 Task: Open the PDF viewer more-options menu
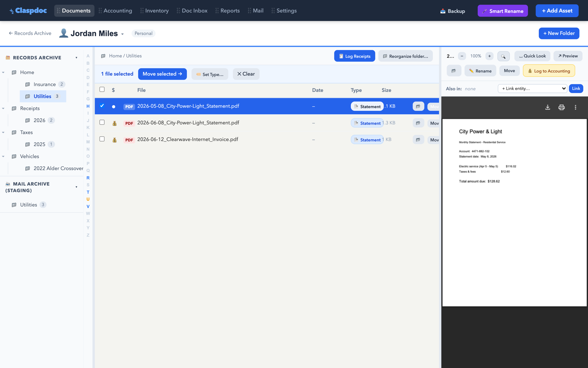576,107
